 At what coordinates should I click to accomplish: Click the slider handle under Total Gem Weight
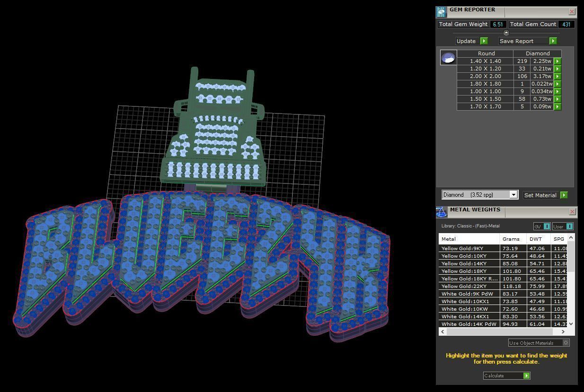point(506,33)
